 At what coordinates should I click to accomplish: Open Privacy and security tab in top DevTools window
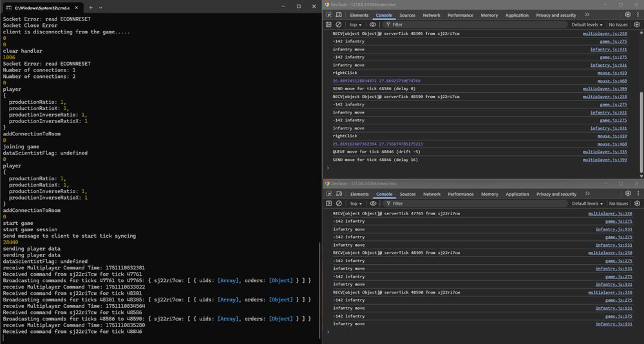[x=556, y=15]
